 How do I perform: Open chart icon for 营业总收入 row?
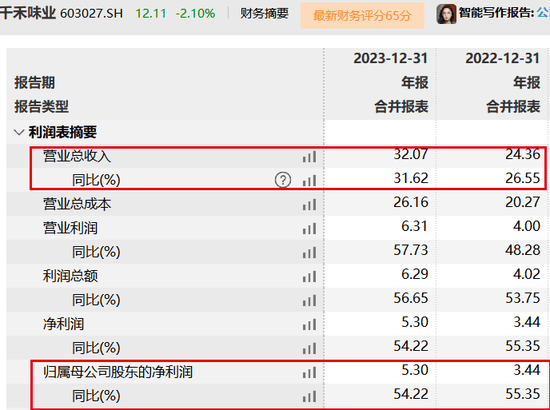tap(309, 156)
